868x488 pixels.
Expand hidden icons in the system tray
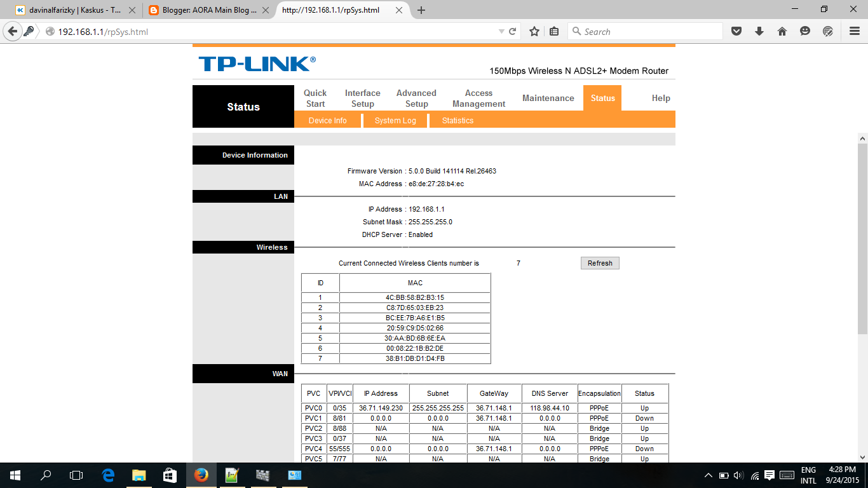point(708,475)
